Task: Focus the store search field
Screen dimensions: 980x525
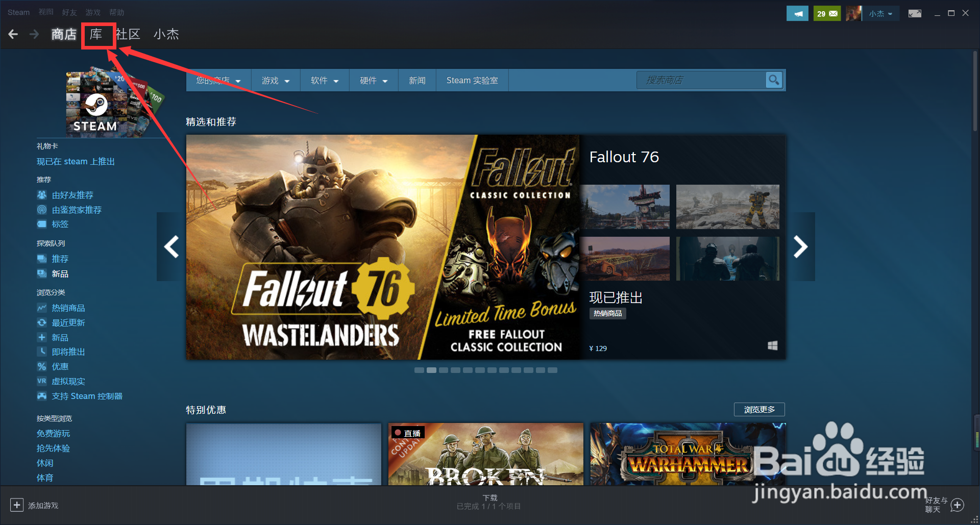Action: pyautogui.click(x=701, y=80)
